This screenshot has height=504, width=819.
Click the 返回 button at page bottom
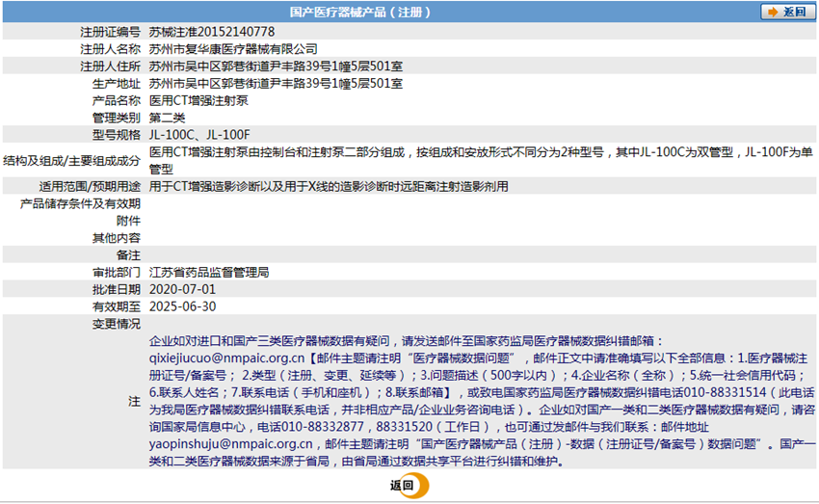point(409,485)
